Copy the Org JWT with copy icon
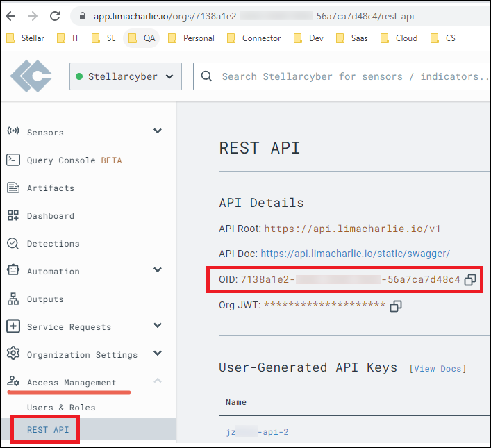This screenshot has height=448, width=491. pyautogui.click(x=396, y=306)
